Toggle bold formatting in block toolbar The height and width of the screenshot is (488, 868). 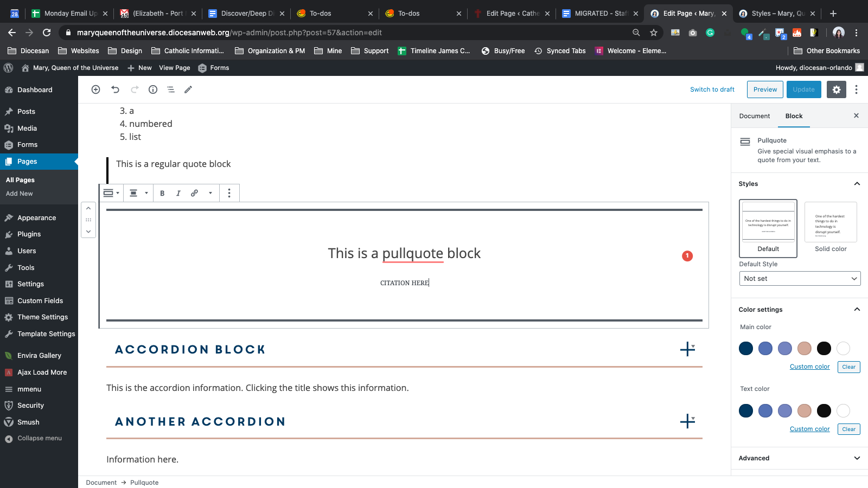tap(162, 193)
